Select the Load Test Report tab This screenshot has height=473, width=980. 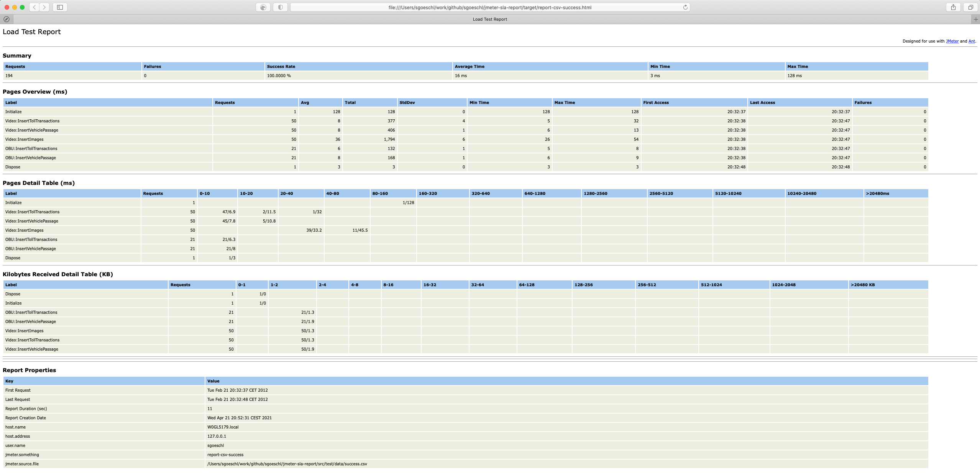(x=489, y=19)
